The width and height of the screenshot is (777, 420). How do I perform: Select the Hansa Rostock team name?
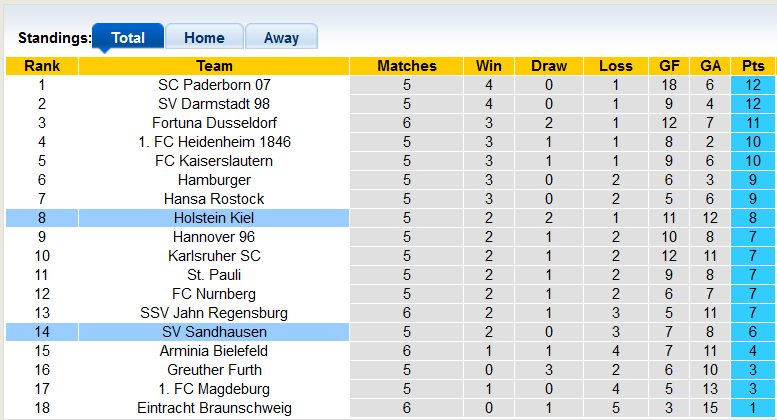coord(214,199)
